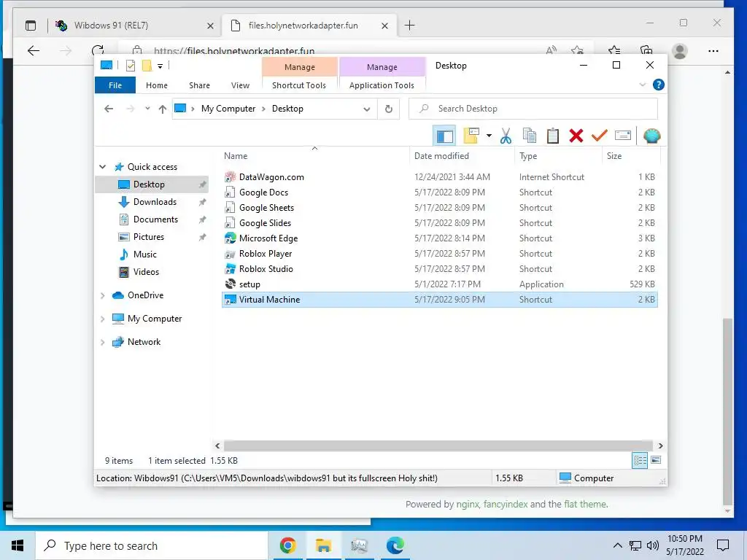
Task: Expand the OneDrive tree node
Action: pyautogui.click(x=102, y=296)
